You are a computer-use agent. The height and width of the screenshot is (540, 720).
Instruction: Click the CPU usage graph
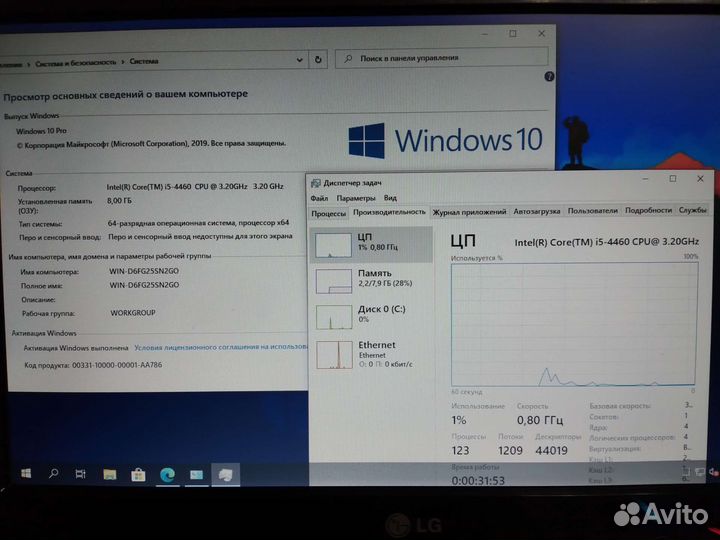574,324
